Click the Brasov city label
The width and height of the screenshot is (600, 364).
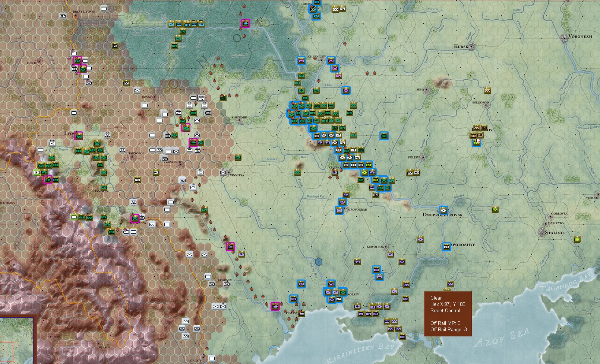(x=105, y=347)
